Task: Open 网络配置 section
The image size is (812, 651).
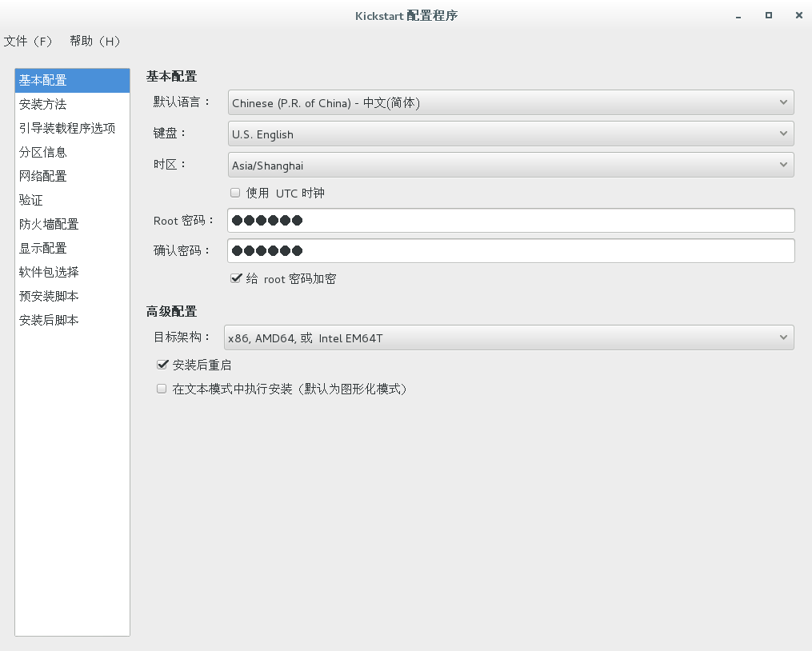Action: (x=72, y=176)
